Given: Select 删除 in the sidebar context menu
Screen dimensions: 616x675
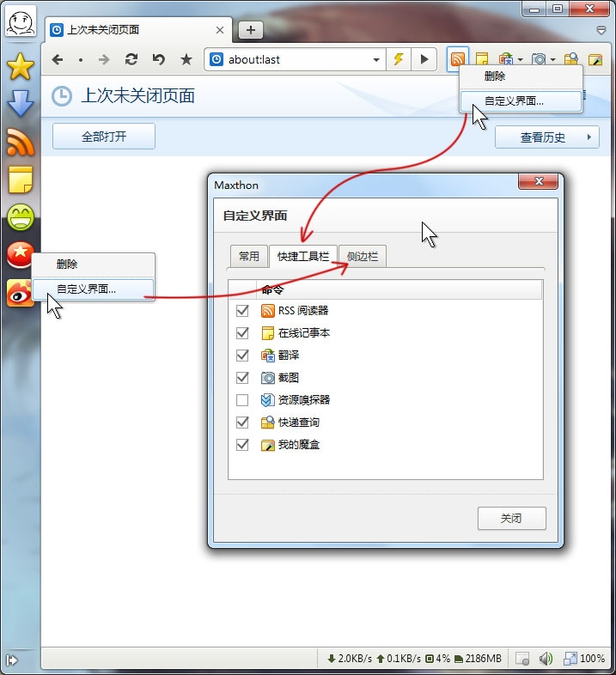Looking at the screenshot, I should [94, 265].
